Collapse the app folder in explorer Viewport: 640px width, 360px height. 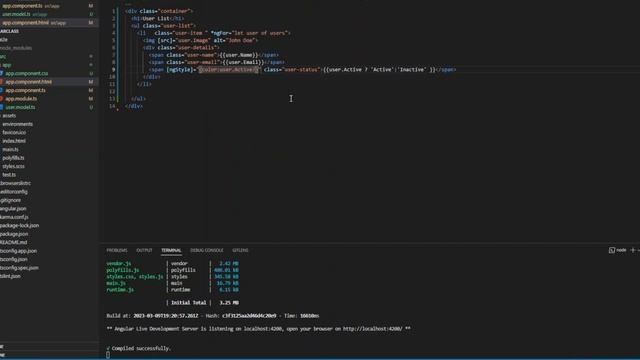click(7, 65)
